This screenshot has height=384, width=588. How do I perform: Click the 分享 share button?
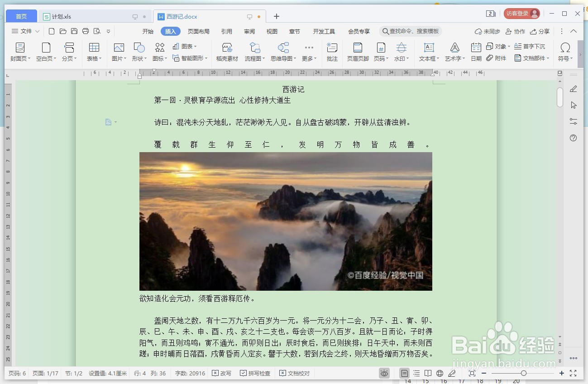[540, 31]
